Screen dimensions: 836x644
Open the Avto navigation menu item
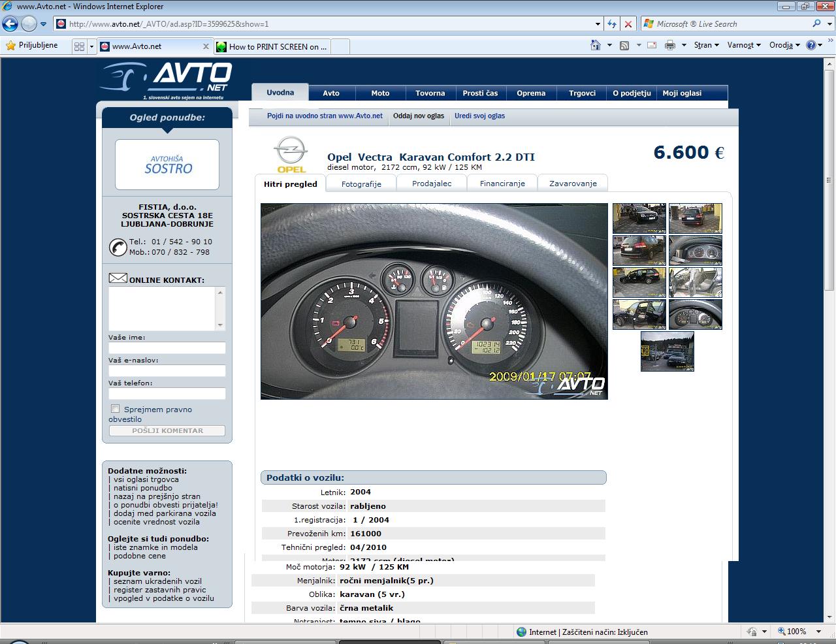(331, 93)
